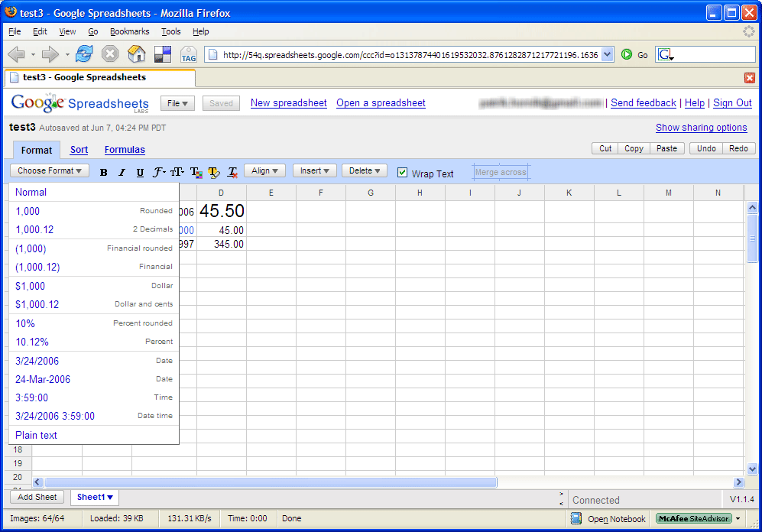Open the text color picker

click(x=196, y=172)
